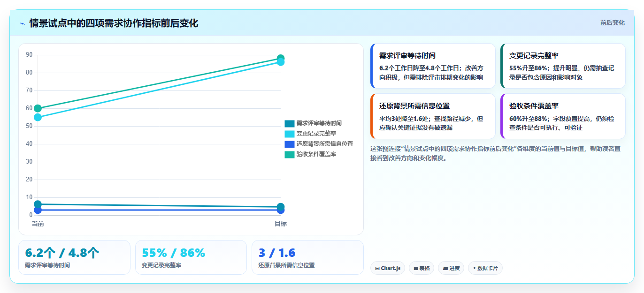Click the 变更记录完整率 legend color box
The image size is (644, 293).
click(290, 134)
